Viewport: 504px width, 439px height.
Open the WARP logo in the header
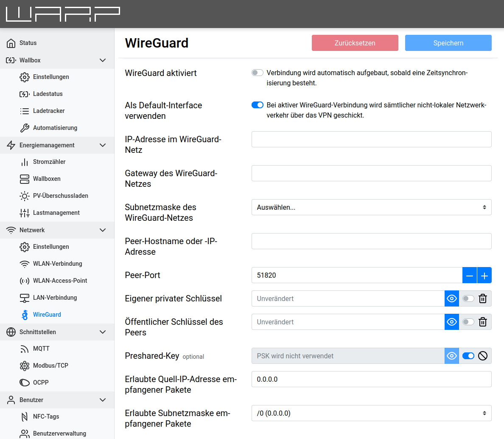tap(63, 14)
